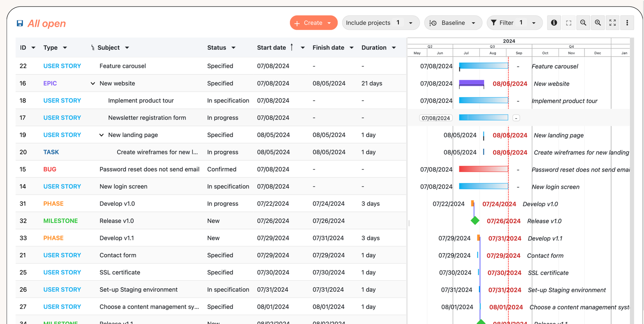This screenshot has height=324, width=644.
Task: Click the red Password reset Gantt bar
Action: [483, 169]
